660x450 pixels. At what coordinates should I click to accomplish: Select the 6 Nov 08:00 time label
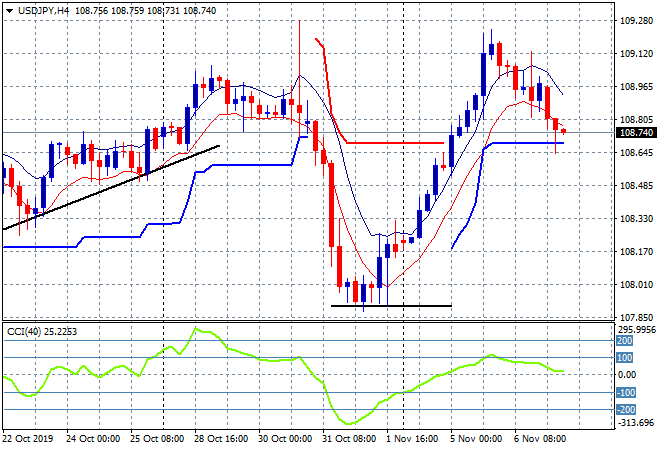click(x=540, y=439)
